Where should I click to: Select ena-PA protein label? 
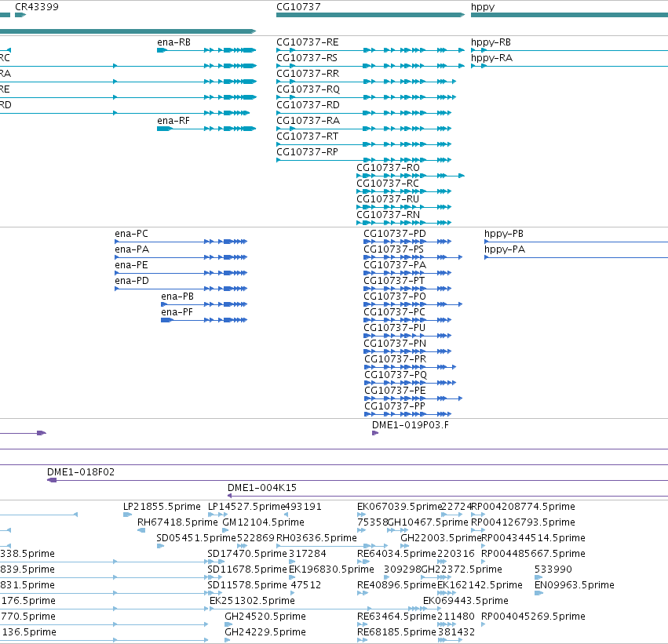tap(132, 249)
